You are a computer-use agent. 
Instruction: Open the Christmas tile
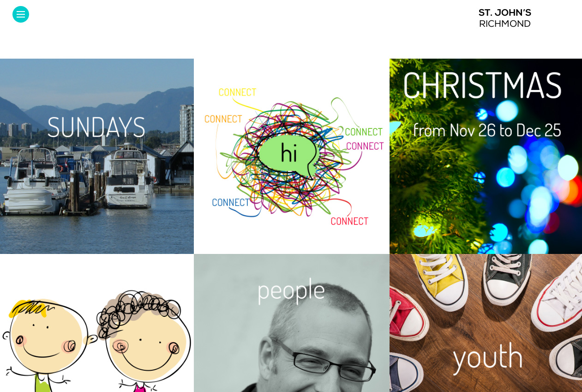point(486,156)
